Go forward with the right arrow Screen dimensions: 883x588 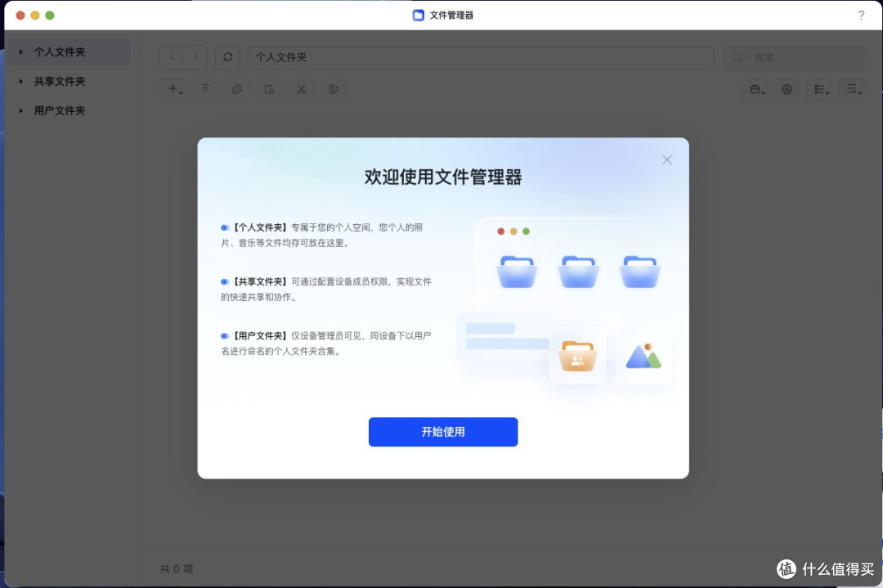click(195, 57)
